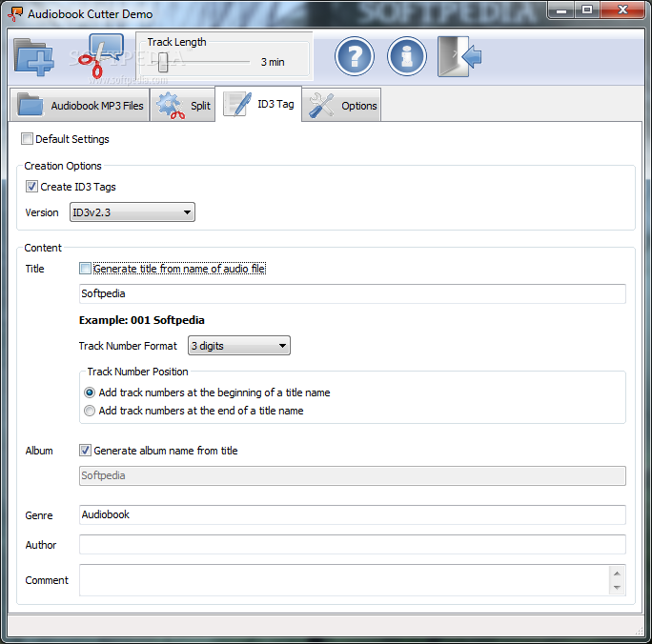Minimize the Audiobook Cutter window
This screenshot has height=644, width=652.
(561, 10)
